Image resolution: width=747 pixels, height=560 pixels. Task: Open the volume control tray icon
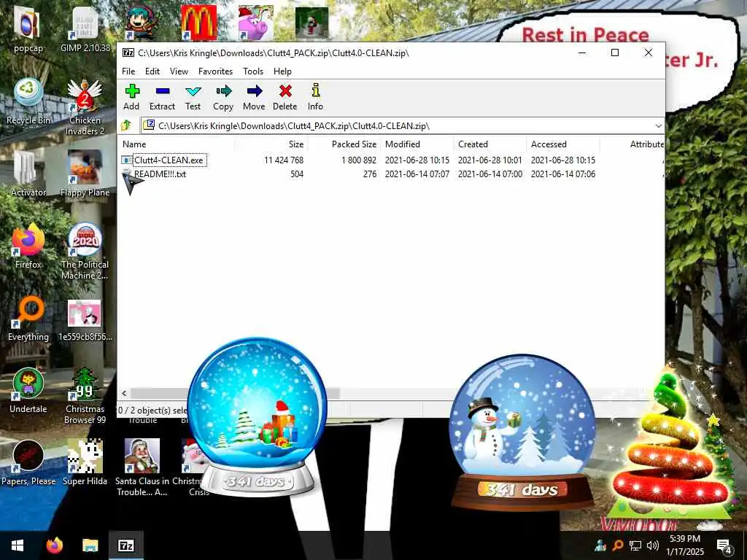click(x=653, y=545)
